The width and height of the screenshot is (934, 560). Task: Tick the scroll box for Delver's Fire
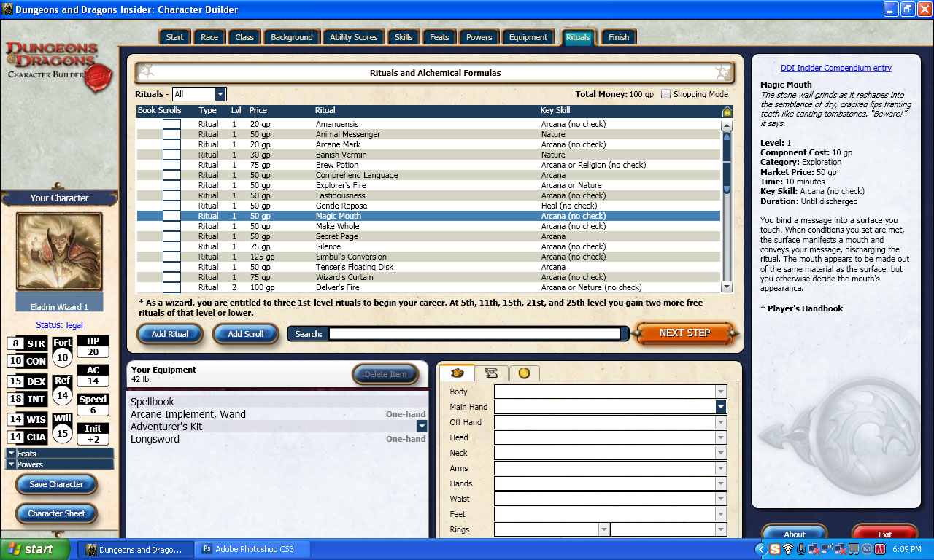(171, 287)
